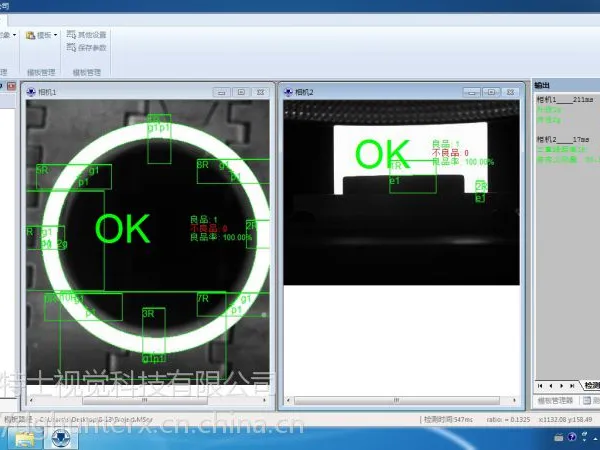The width and height of the screenshot is (600, 450).
Task: Expand the partially visible dropdown arrow at the ribbon's left edge
Action: (x=15, y=35)
